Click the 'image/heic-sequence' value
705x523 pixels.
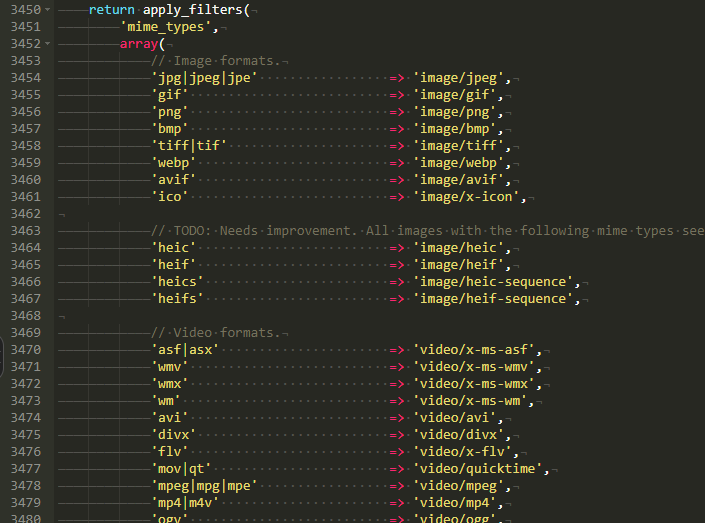(495, 282)
